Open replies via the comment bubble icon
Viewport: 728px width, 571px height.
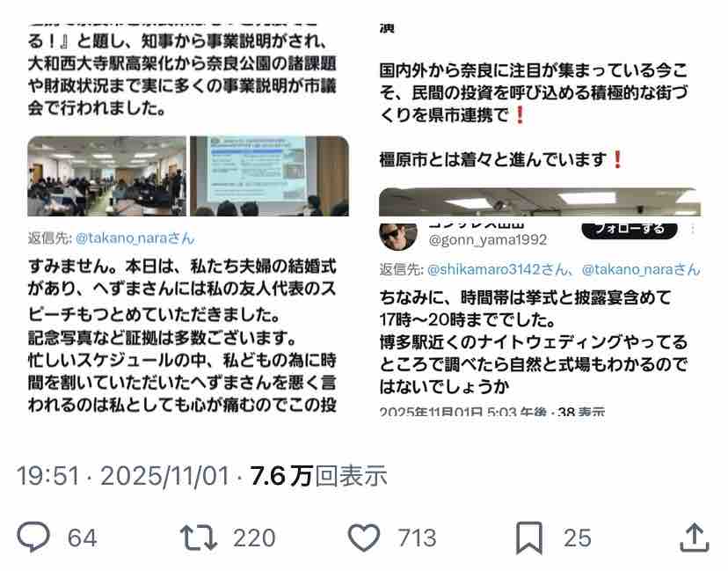(33, 537)
